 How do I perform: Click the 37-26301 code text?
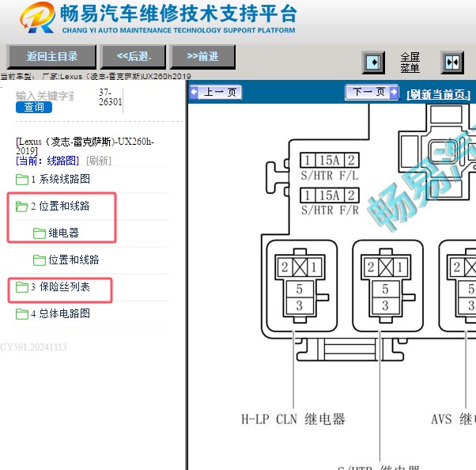[110, 97]
